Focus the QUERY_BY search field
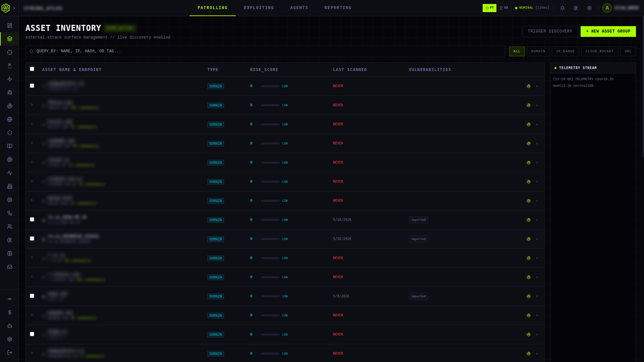644x362 pixels. [x=265, y=51]
